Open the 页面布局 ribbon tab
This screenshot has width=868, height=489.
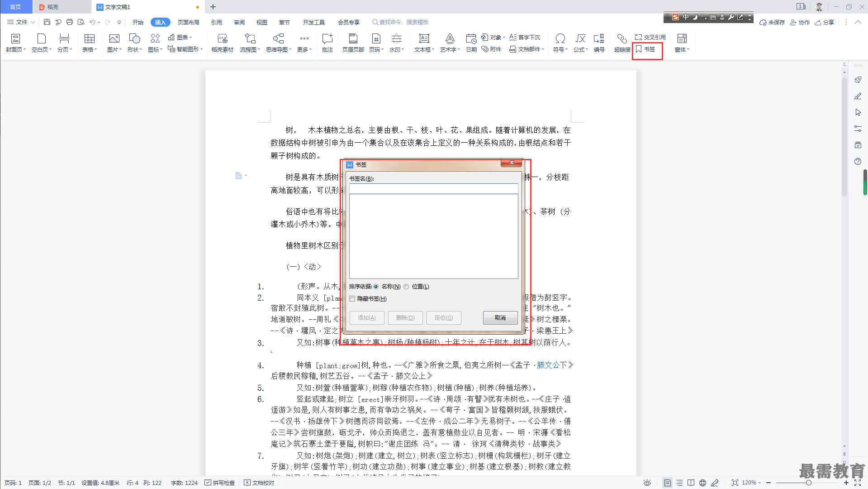click(x=189, y=22)
